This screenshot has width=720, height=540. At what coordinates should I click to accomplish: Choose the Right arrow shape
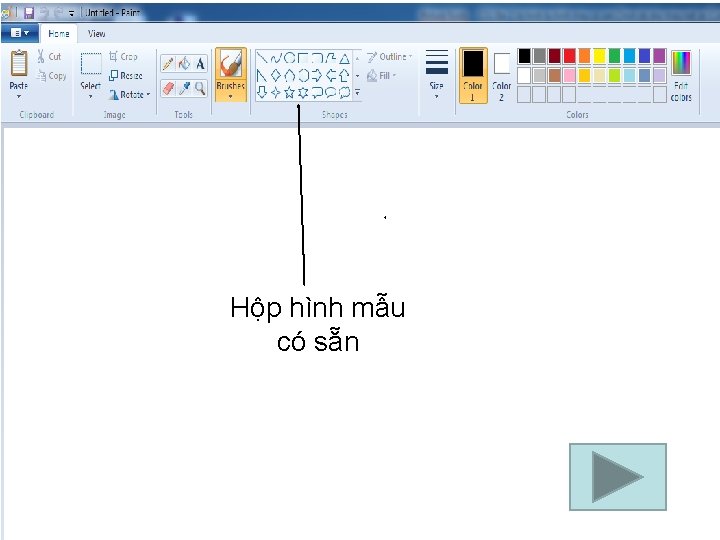coord(317,75)
